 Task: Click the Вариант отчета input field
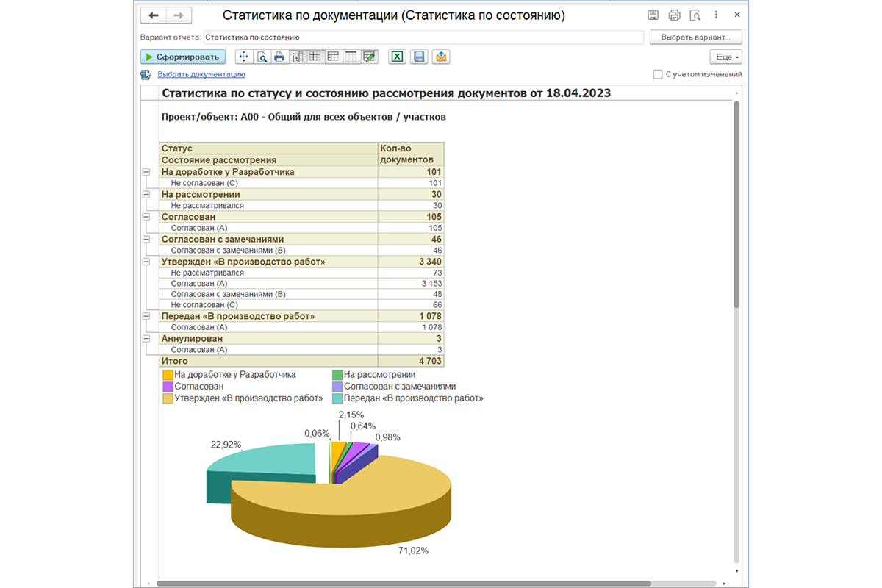tap(423, 37)
